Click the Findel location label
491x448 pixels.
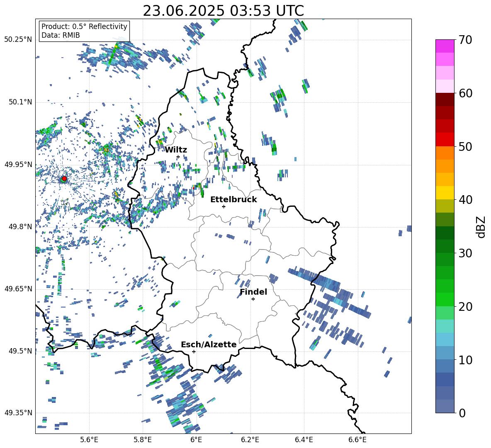253,292
